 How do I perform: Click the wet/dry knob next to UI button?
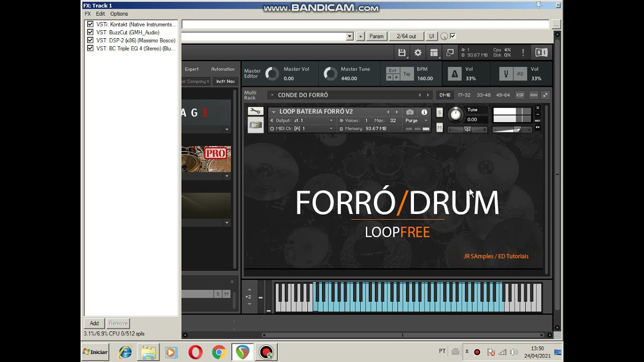point(444,36)
